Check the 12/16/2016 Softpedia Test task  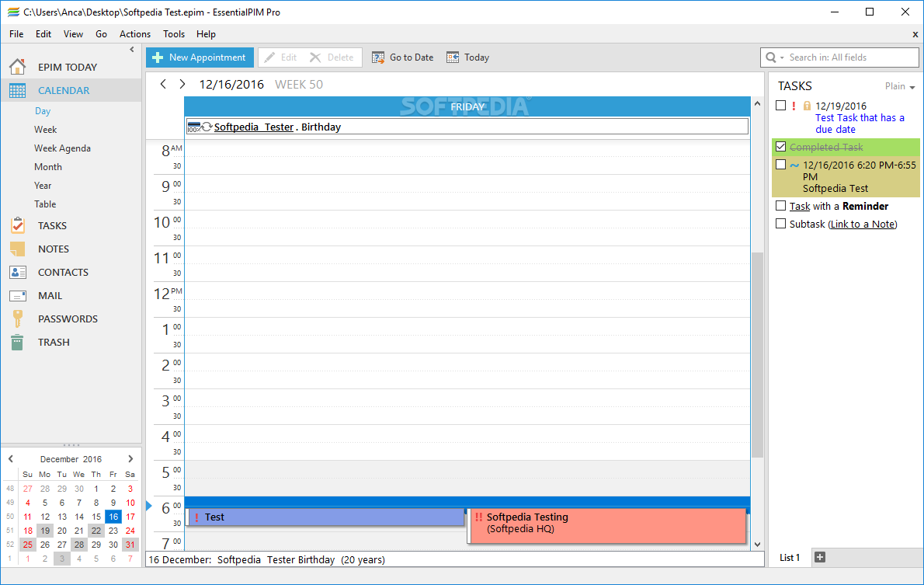(x=781, y=165)
